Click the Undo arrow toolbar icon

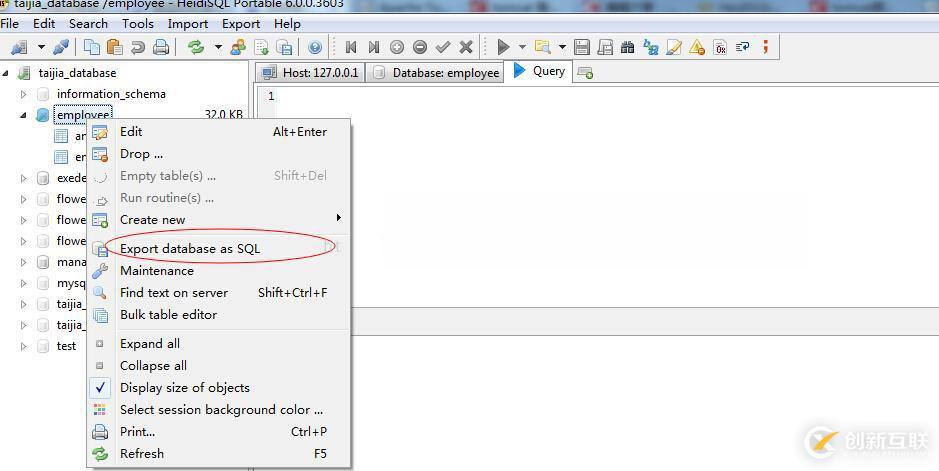[138, 47]
